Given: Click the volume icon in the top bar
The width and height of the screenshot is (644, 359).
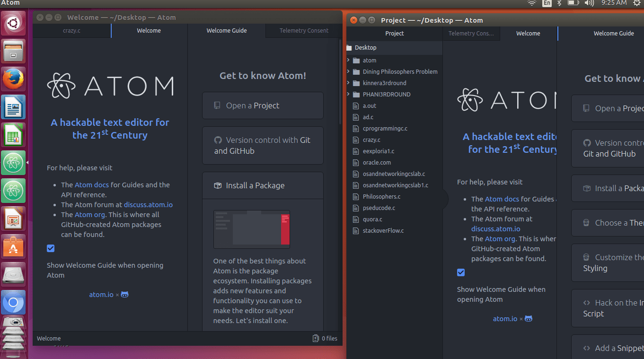Looking at the screenshot, I should click(588, 3).
